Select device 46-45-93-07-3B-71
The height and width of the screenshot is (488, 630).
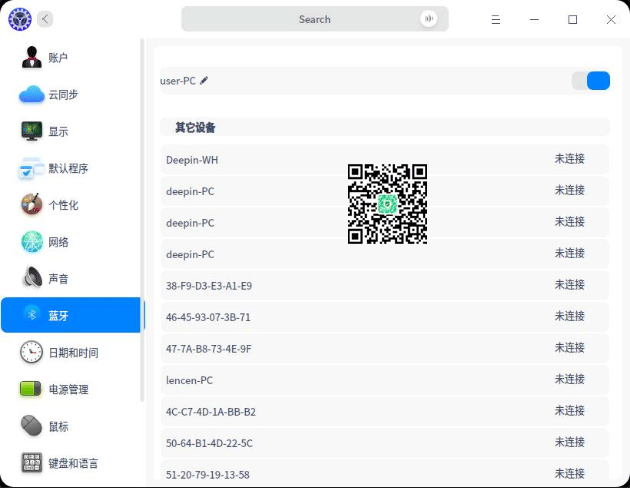pos(385,317)
